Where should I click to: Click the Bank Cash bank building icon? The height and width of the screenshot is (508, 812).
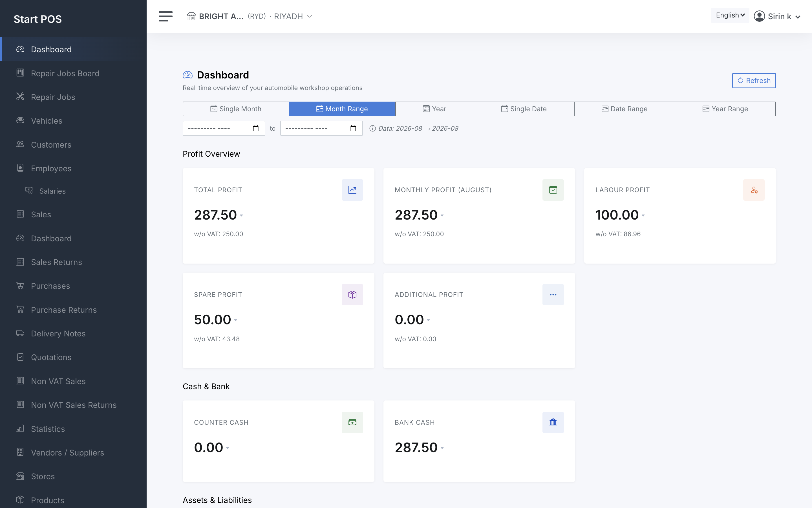tap(553, 422)
